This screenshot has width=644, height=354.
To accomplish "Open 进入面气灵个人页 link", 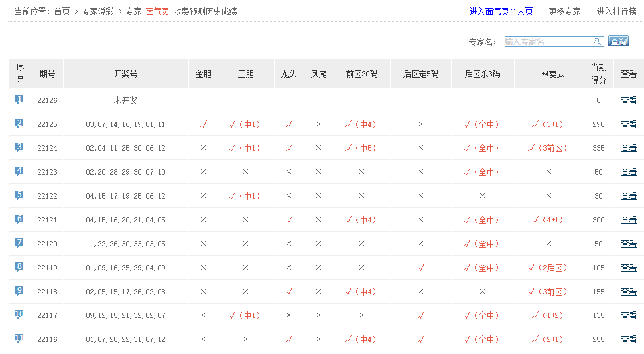I will point(501,11).
